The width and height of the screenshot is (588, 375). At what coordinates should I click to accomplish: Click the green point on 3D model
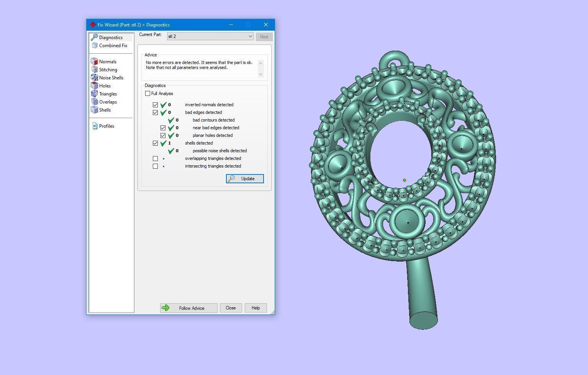point(405,180)
